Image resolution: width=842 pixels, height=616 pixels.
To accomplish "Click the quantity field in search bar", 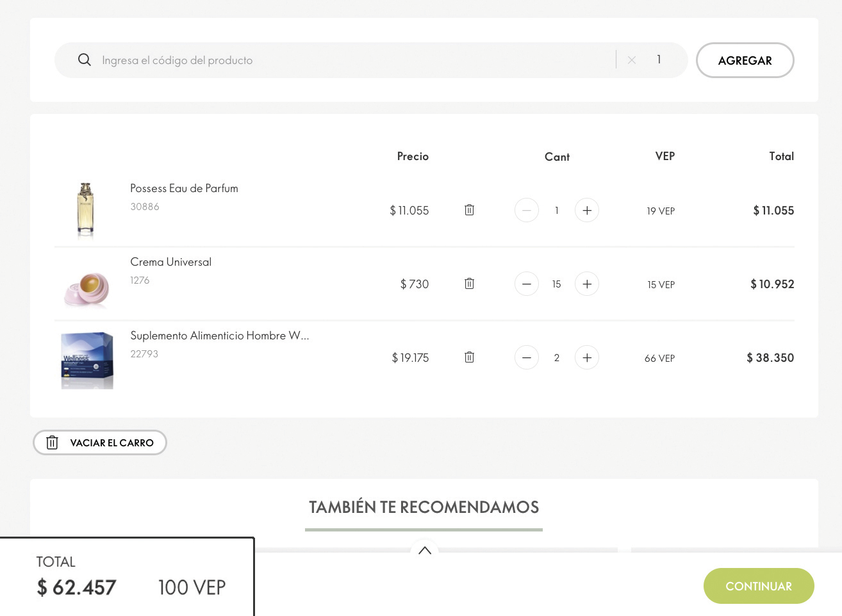I will 659,60.
